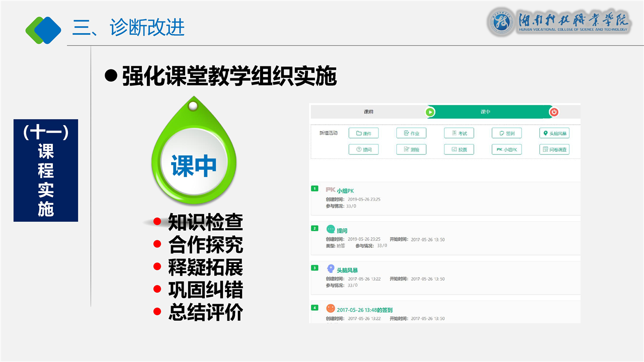Click the 提问 button in 新增活动
This screenshot has height=362, width=644.
363,149
